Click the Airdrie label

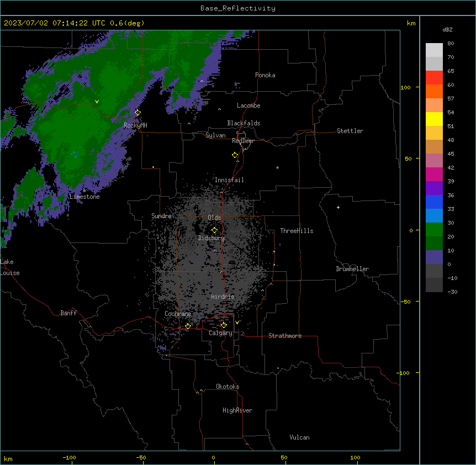(223, 297)
